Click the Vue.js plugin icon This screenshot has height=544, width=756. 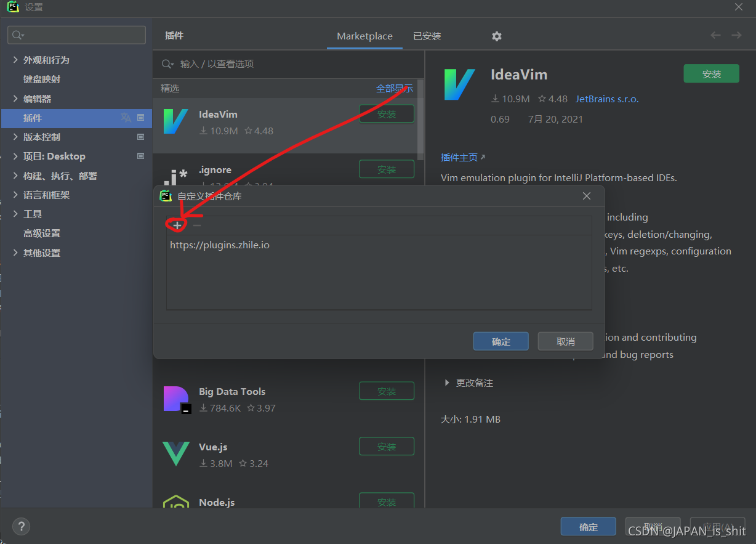(176, 454)
